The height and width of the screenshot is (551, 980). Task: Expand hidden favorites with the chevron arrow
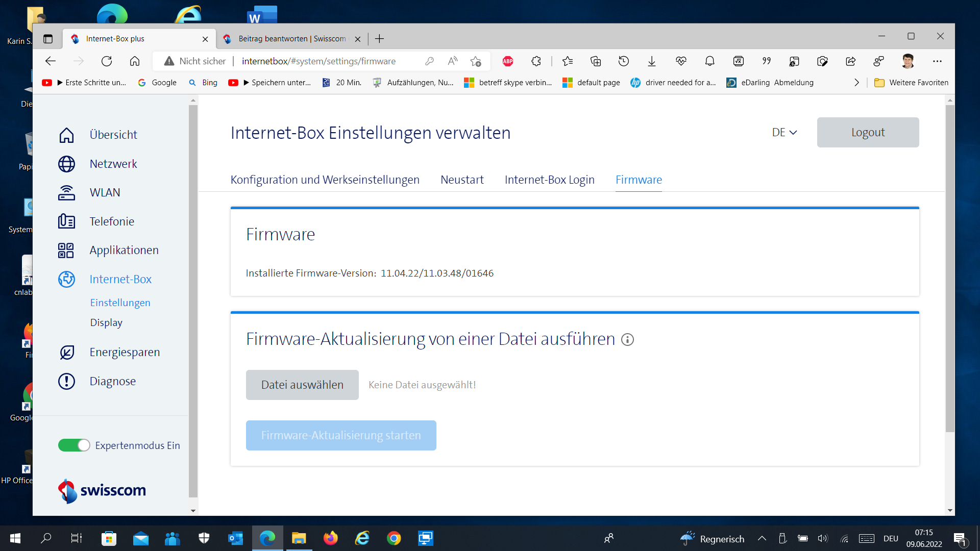pyautogui.click(x=856, y=82)
